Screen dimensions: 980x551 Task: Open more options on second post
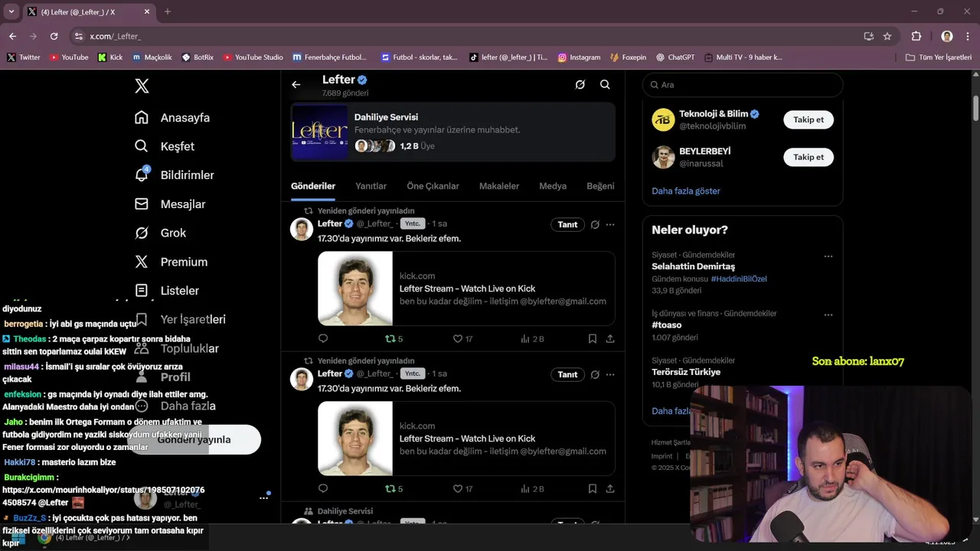coord(610,374)
